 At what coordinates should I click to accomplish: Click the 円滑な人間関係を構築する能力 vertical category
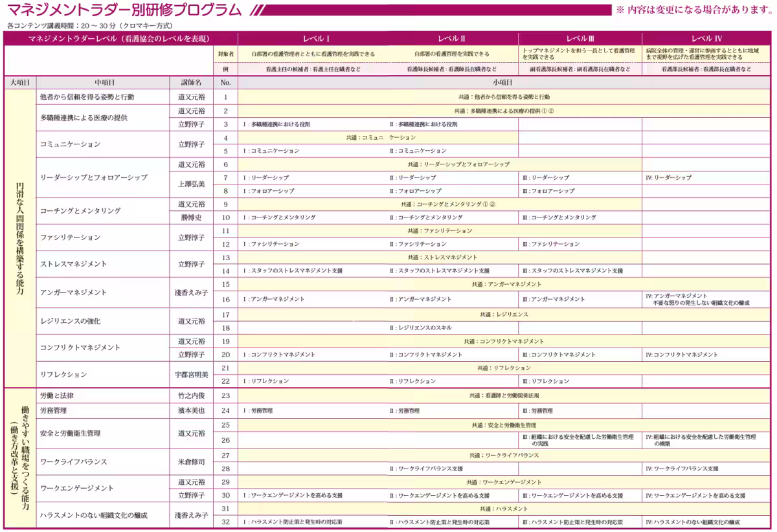tap(20, 239)
